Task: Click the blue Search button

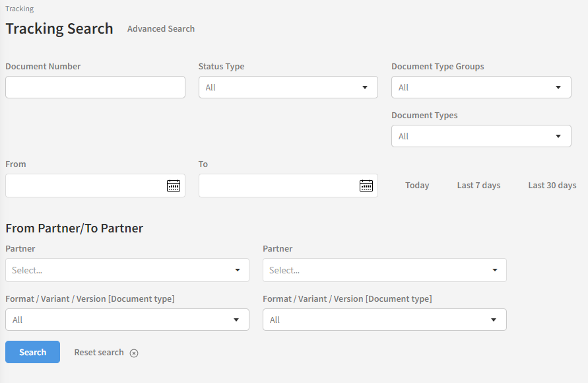Action: coord(32,352)
